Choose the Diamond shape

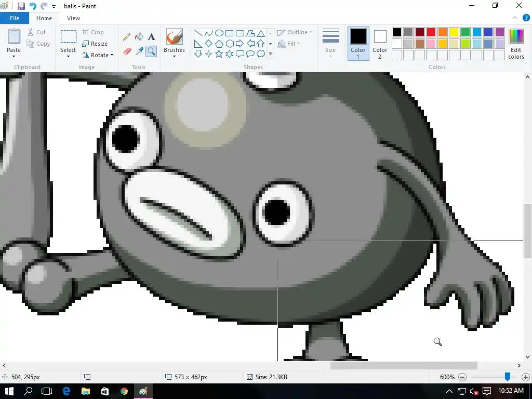tap(209, 44)
